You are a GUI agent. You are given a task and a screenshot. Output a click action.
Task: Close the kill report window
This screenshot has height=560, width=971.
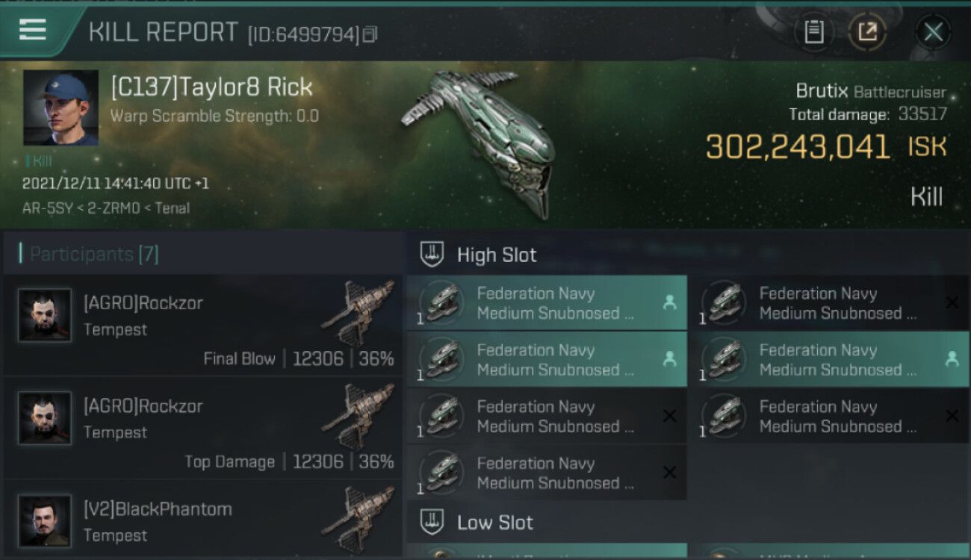(x=933, y=32)
